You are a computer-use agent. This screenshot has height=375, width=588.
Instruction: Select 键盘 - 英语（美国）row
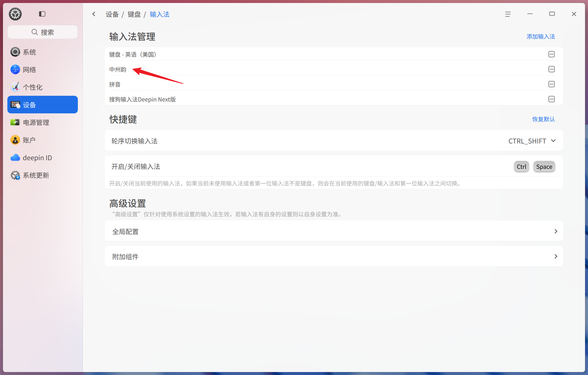tap(334, 54)
